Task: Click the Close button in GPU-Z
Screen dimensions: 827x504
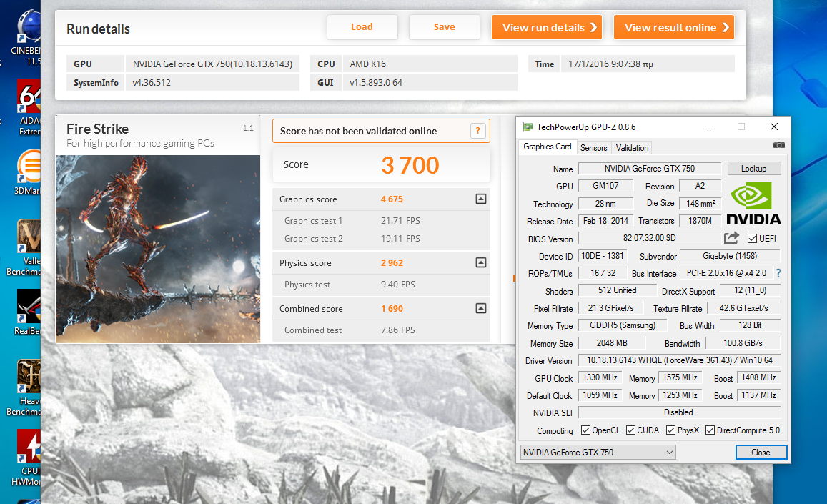Action: click(x=761, y=453)
